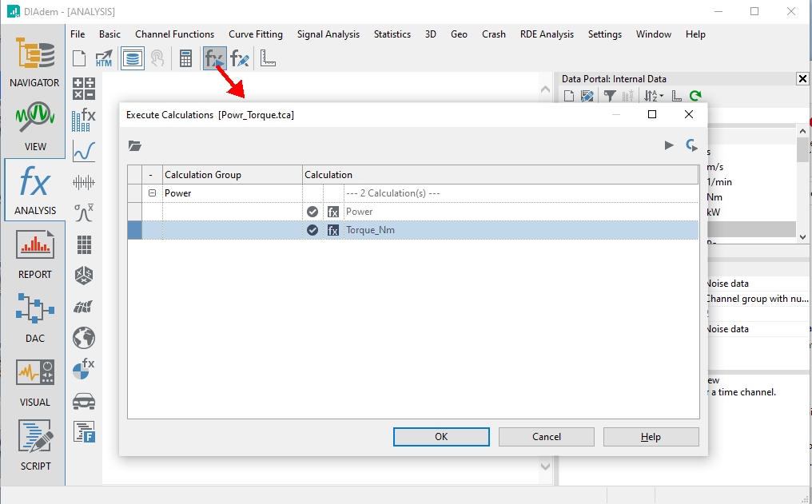
Task: Open the Geo globe function group
Action: point(83,337)
